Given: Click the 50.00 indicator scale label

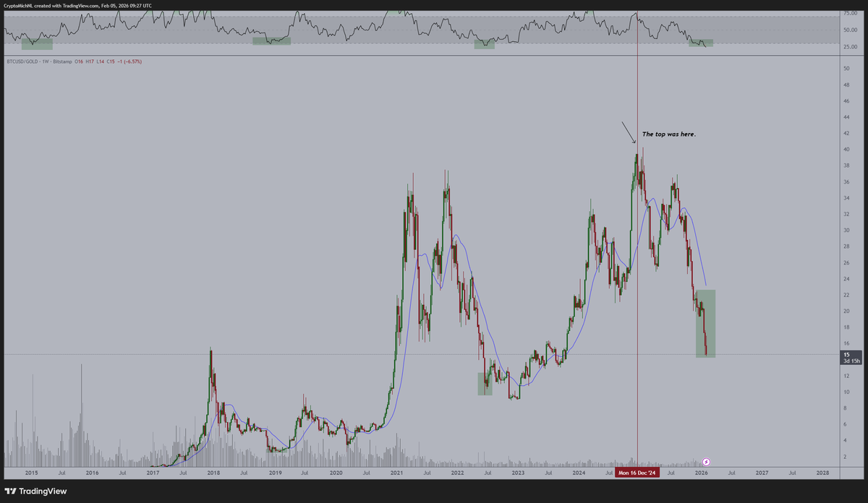Looking at the screenshot, I should point(849,30).
